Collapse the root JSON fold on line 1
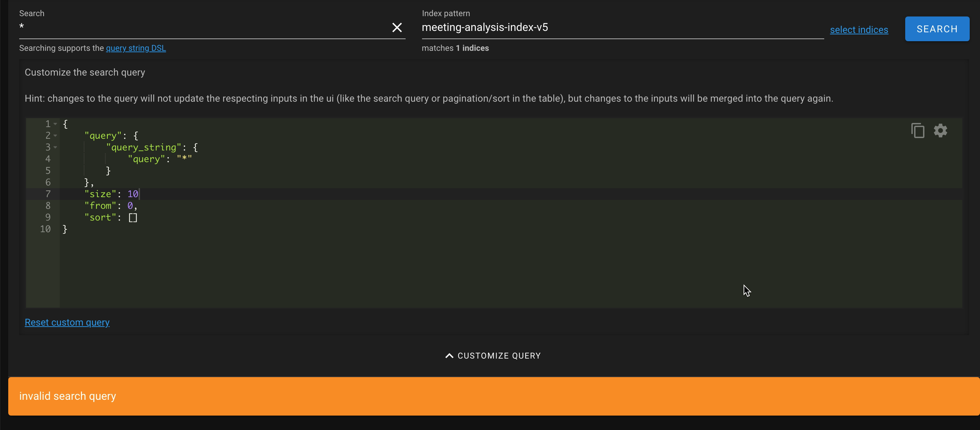The width and height of the screenshot is (980, 430). pyautogui.click(x=55, y=124)
